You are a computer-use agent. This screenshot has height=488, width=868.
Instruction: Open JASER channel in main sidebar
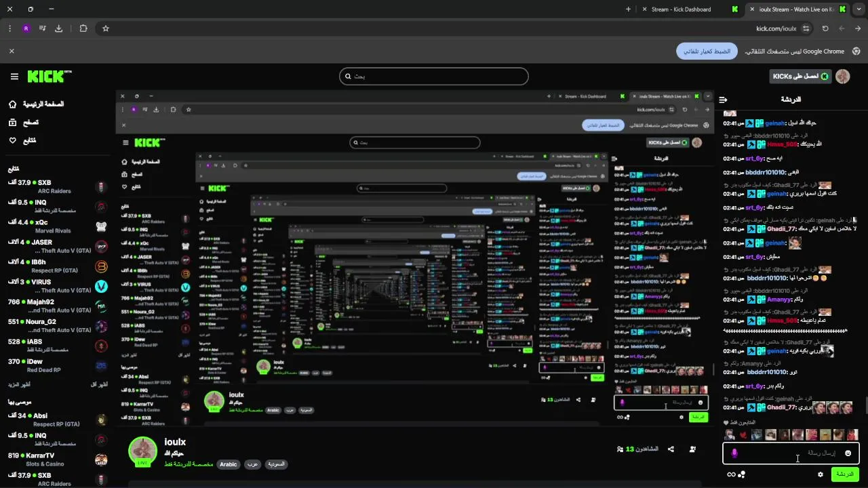[58, 246]
